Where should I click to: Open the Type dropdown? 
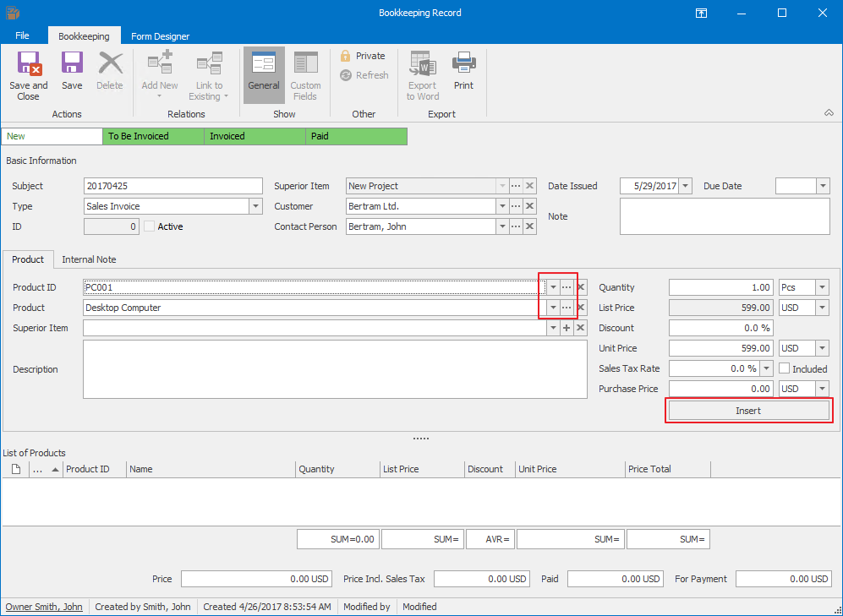(x=256, y=206)
